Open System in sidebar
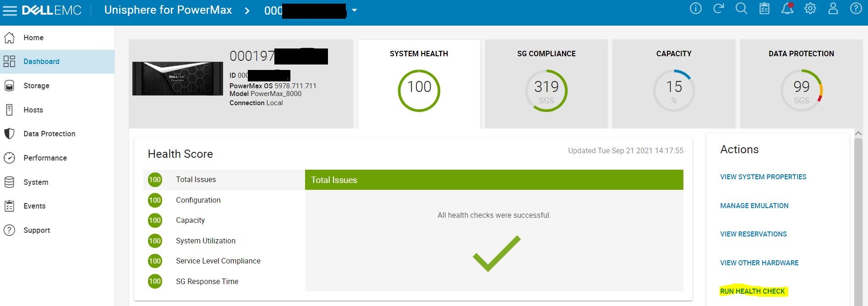The height and width of the screenshot is (306, 868). point(57,182)
